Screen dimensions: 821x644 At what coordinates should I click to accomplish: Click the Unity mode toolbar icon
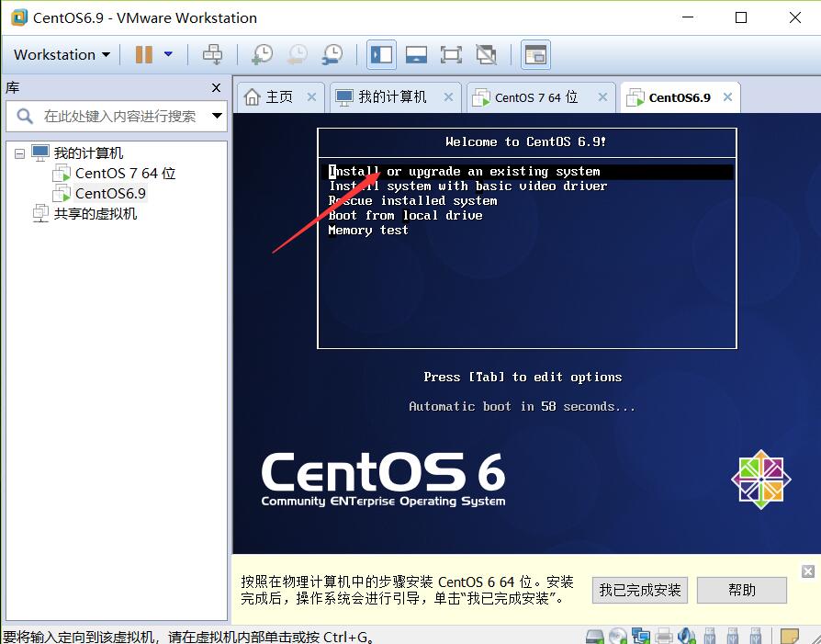click(x=486, y=54)
